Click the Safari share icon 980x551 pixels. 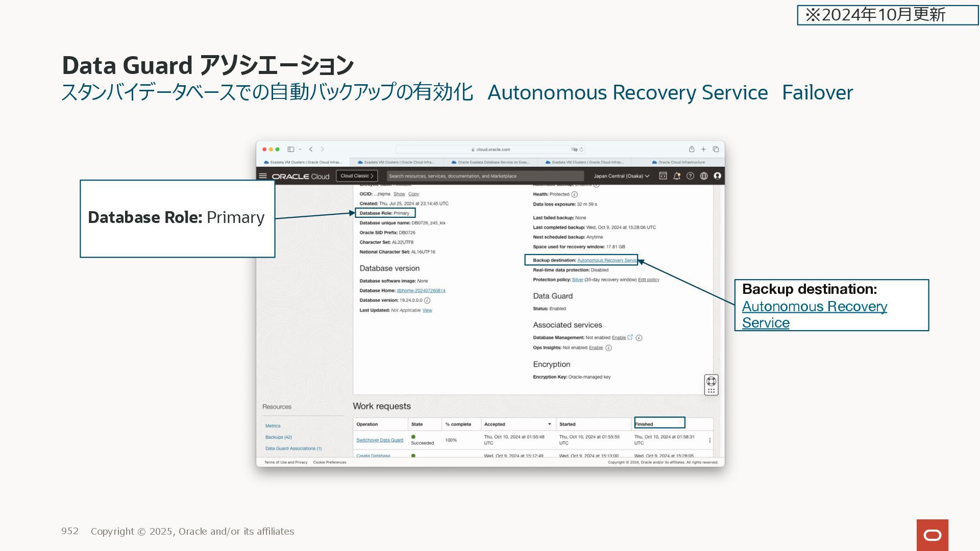[x=692, y=149]
